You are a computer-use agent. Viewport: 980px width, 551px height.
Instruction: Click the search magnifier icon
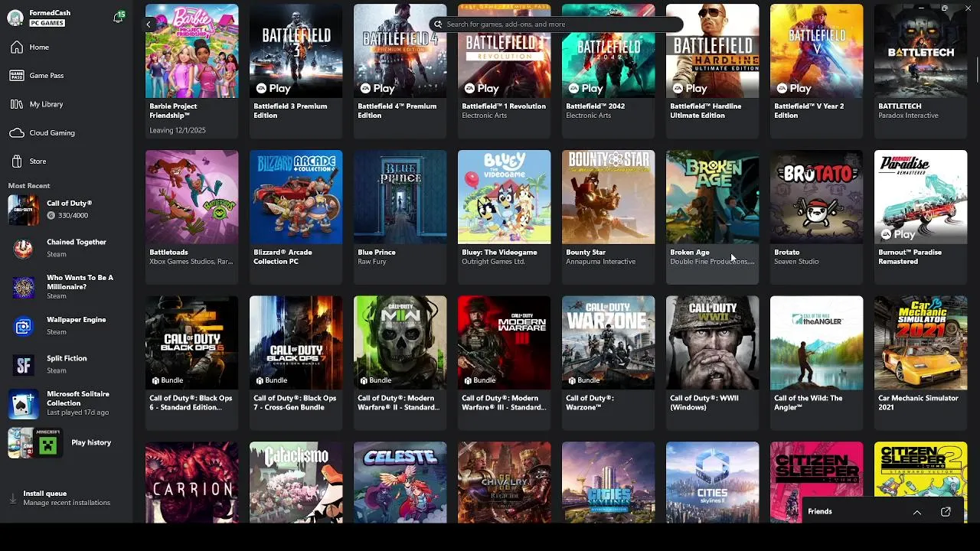[x=438, y=24]
